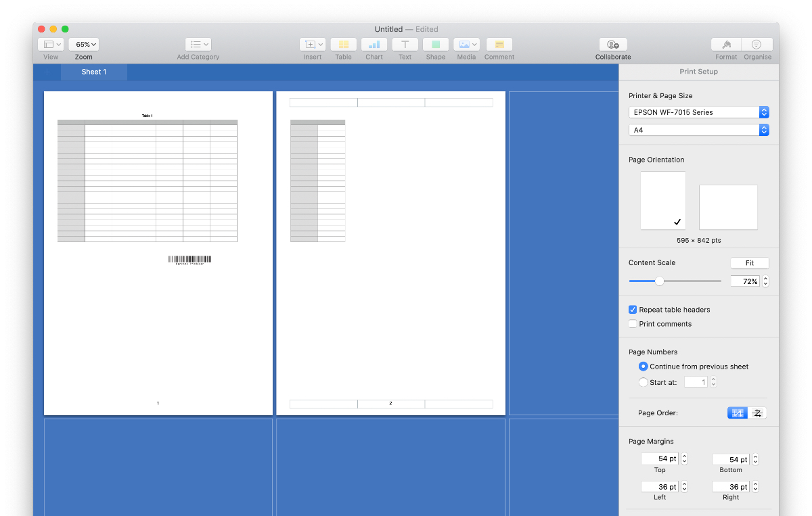Click the Table toolbar icon
812x516 pixels.
tap(344, 45)
